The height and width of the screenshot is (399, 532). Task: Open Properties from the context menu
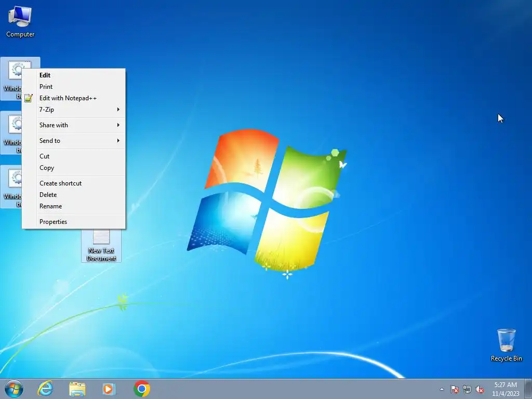(x=74, y=221)
